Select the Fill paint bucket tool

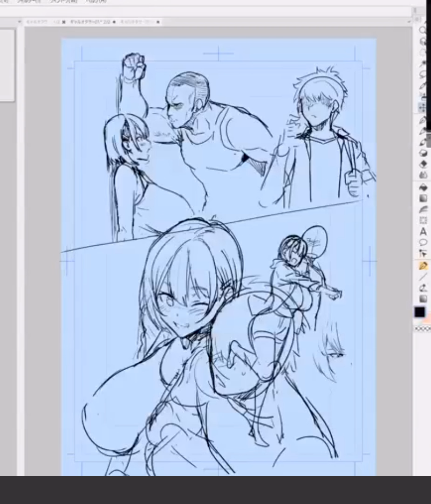point(423,188)
